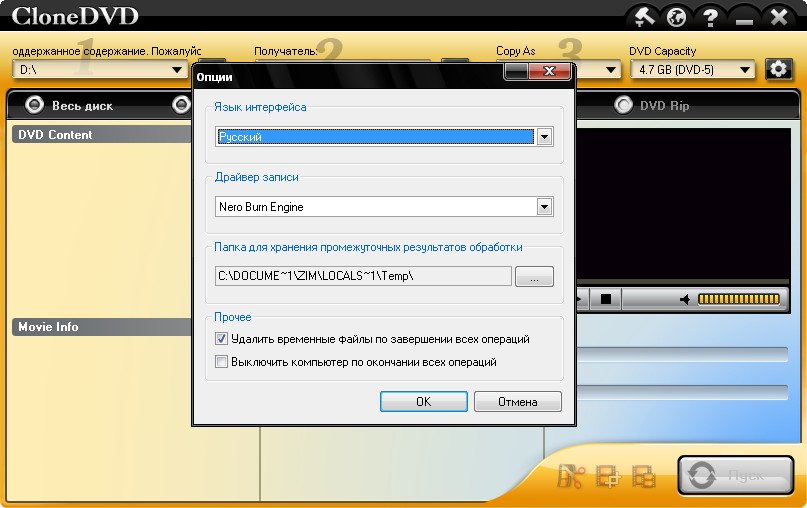Click the CloneDVD logo text
This screenshot has height=508, width=807.
pos(75,16)
